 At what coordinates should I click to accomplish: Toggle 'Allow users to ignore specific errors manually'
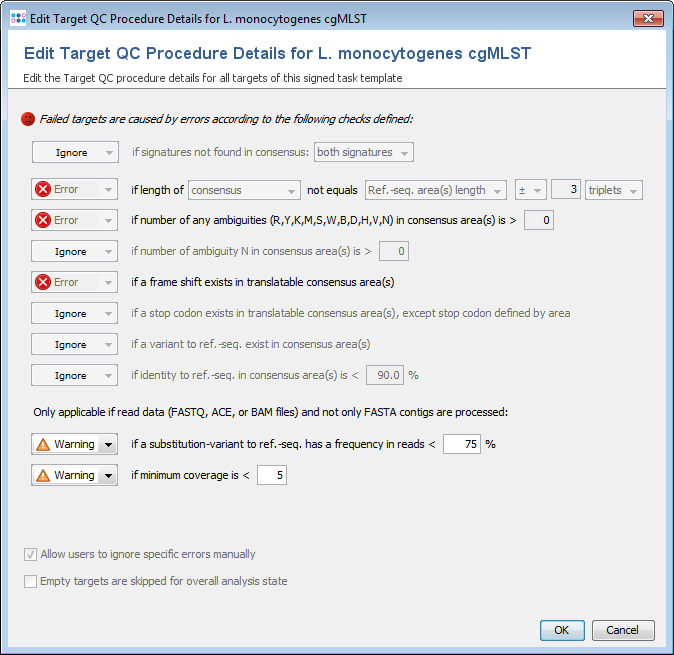coord(31,554)
